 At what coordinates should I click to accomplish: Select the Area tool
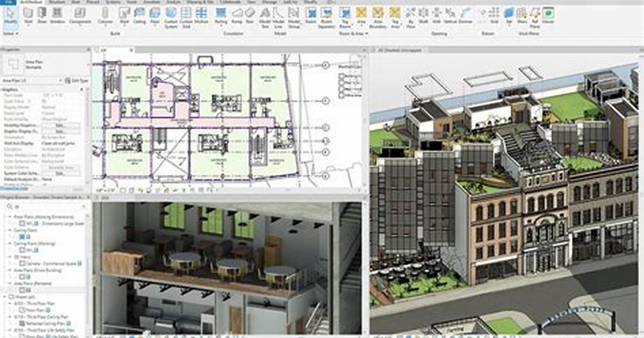[x=361, y=16]
